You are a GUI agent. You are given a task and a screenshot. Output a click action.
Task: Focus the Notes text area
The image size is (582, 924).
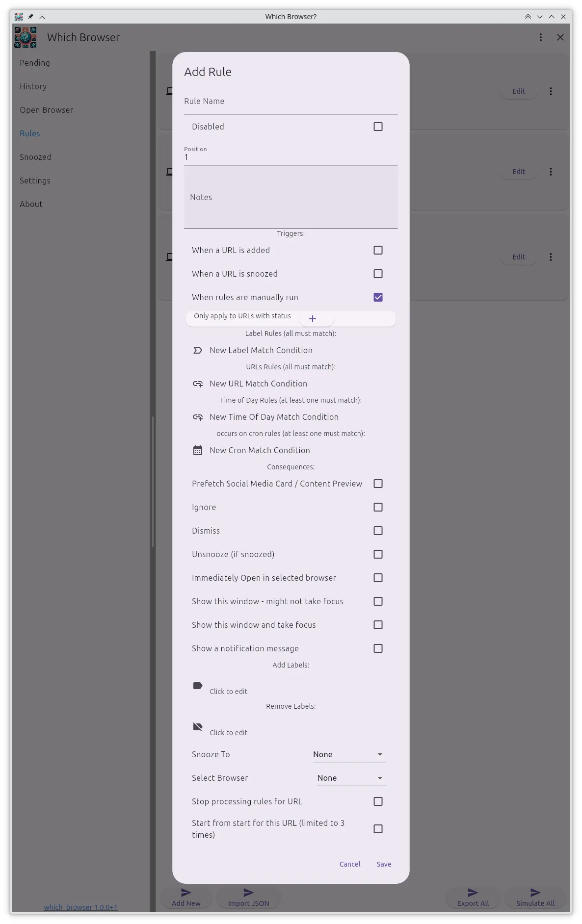pos(291,197)
